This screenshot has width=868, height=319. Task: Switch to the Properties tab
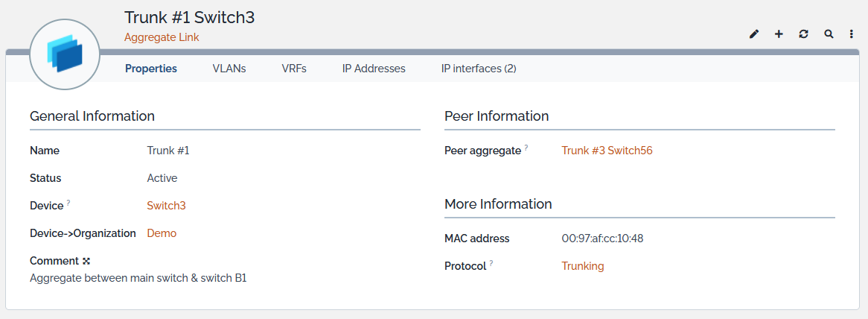pos(151,69)
